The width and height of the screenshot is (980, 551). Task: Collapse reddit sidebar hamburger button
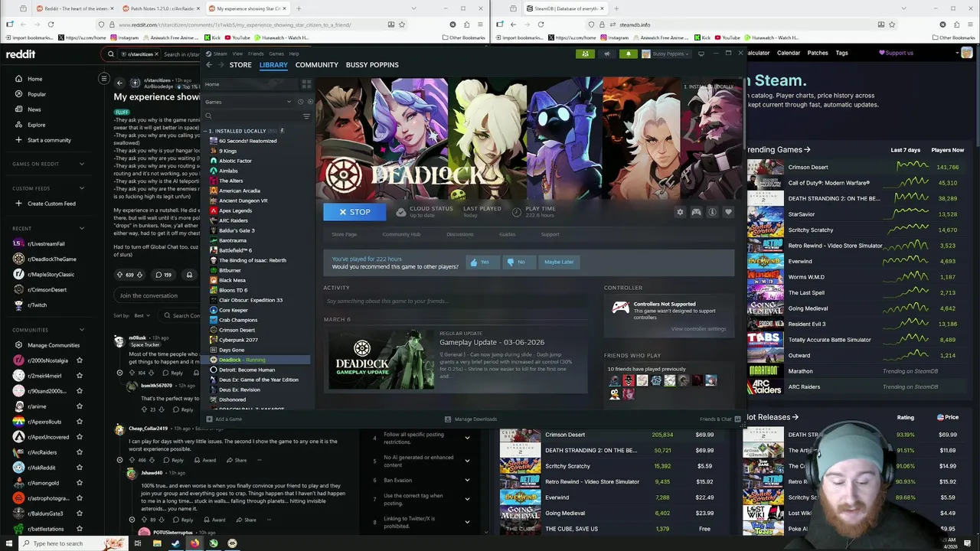coord(104,78)
